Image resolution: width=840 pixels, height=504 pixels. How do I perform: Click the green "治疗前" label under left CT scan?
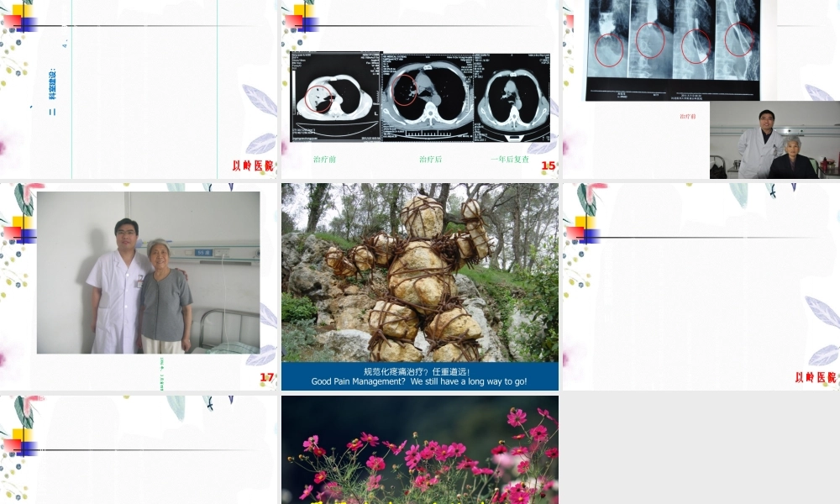324,159
